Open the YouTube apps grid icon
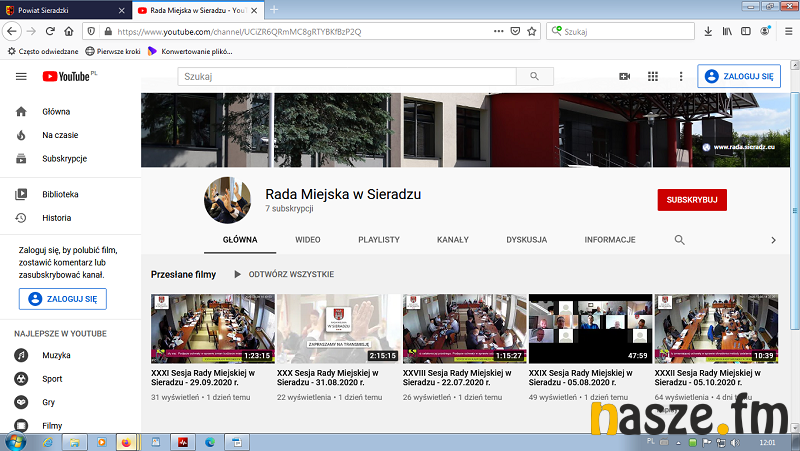This screenshot has height=451, width=800. (x=653, y=76)
